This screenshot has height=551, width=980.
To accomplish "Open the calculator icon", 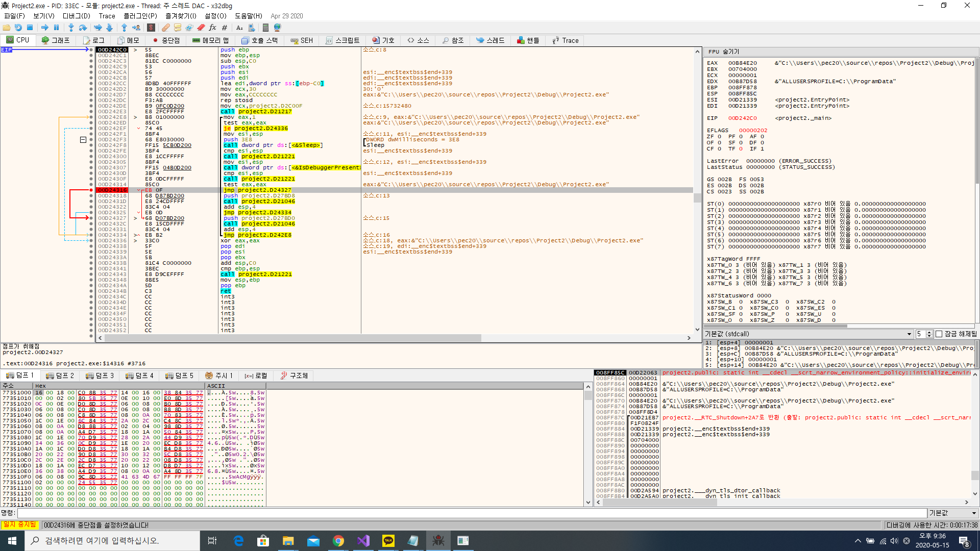I will (265, 28).
